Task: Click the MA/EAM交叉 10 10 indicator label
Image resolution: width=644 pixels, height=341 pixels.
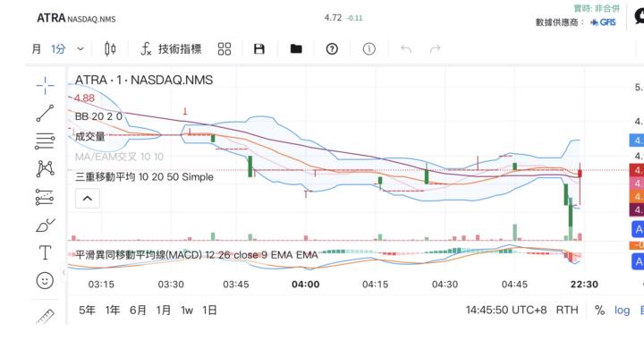Action: pos(119,157)
